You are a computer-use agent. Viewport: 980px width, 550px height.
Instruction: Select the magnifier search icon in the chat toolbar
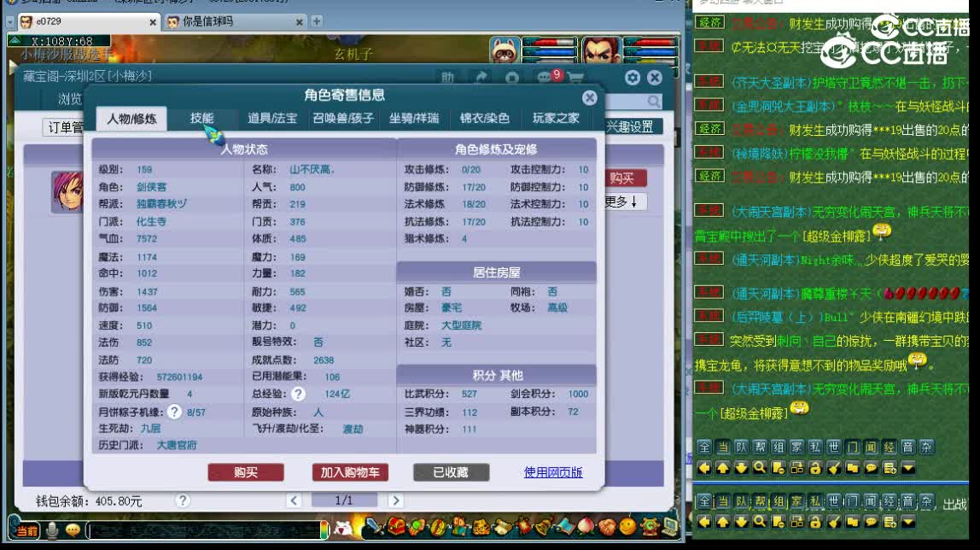click(759, 467)
